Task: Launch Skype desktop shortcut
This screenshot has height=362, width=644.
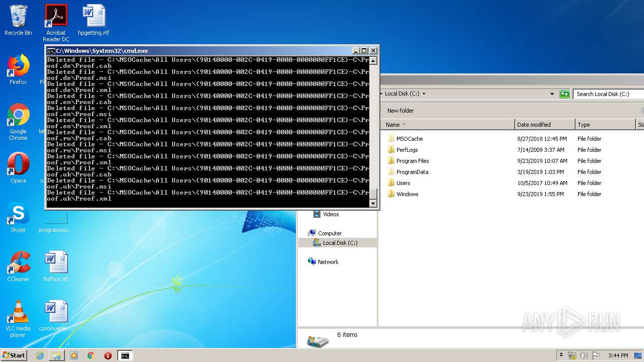Action: pos(18,217)
